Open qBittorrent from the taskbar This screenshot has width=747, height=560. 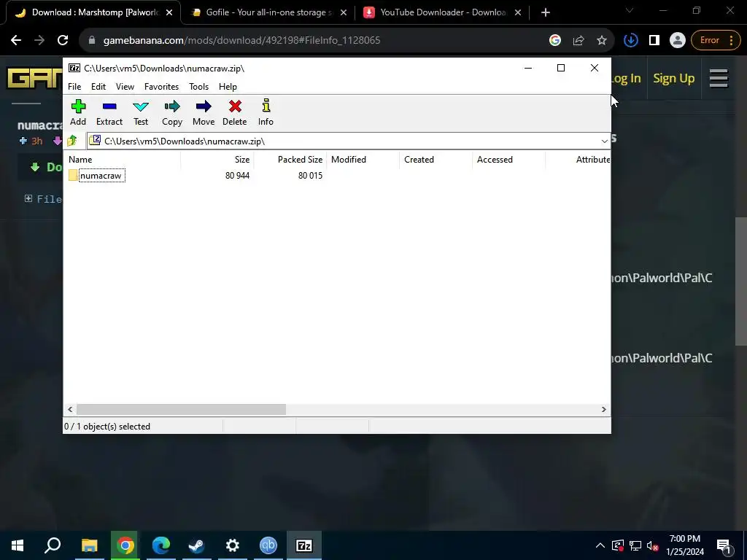click(x=268, y=545)
